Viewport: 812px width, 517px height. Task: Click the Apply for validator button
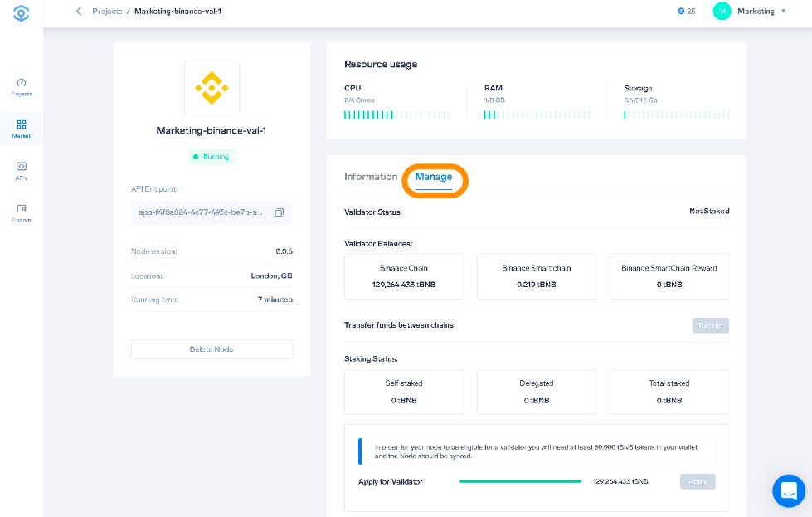click(x=698, y=482)
